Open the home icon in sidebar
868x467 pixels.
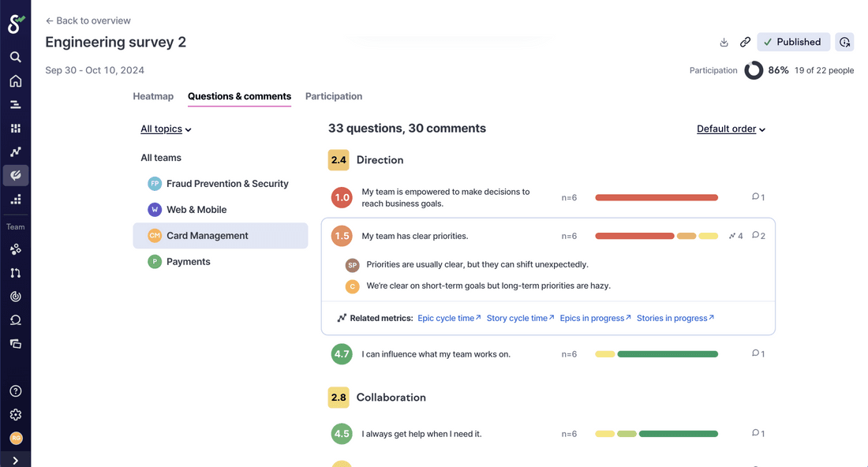pyautogui.click(x=15, y=81)
